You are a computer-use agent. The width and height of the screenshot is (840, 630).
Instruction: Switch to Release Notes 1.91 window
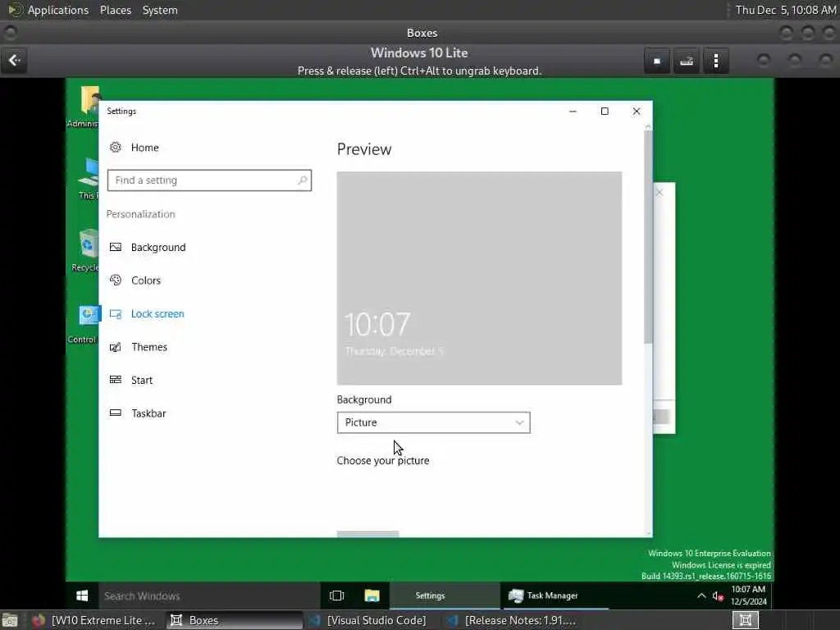512,620
